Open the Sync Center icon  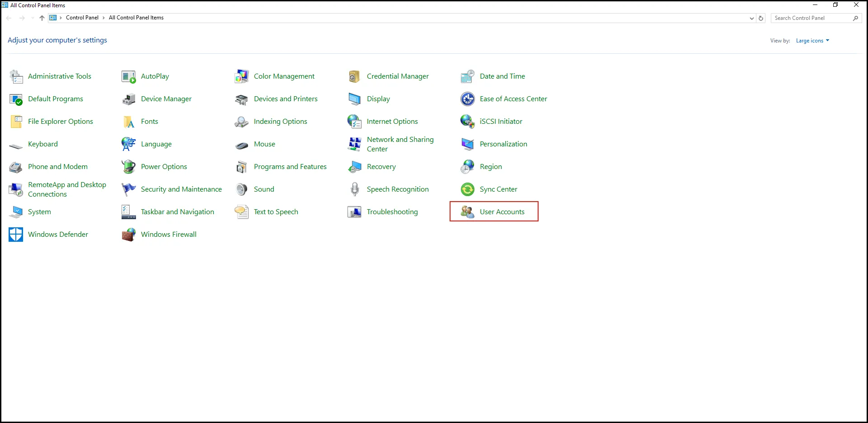pos(468,189)
